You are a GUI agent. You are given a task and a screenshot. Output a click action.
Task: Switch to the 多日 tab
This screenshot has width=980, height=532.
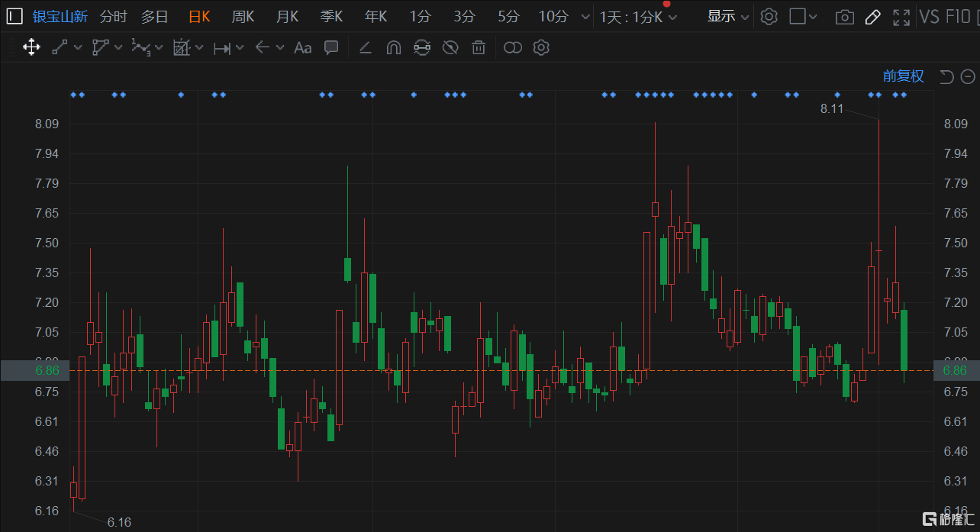click(x=154, y=17)
